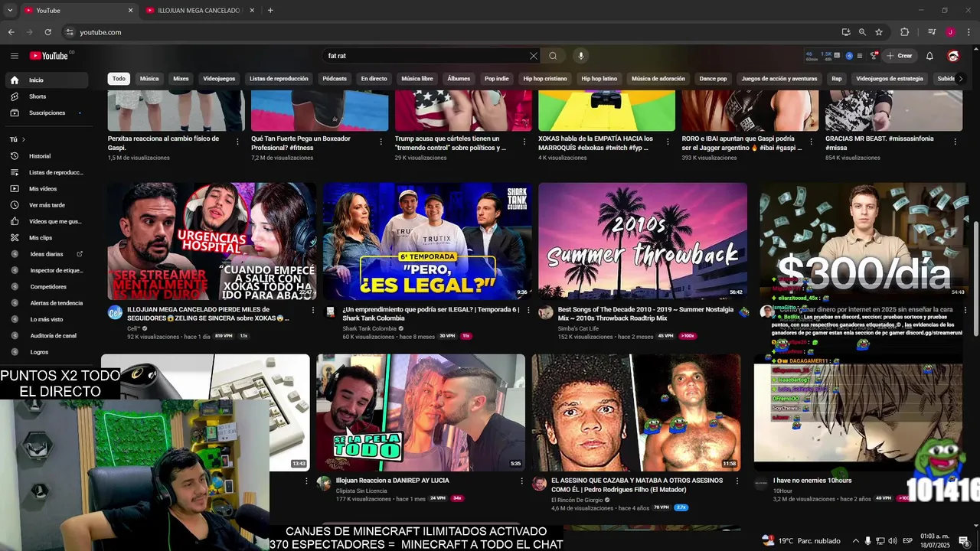Screen dimensions: 980x551
Task: Open taskbar clock showing 01:03 a. m.
Action: pyautogui.click(x=935, y=541)
